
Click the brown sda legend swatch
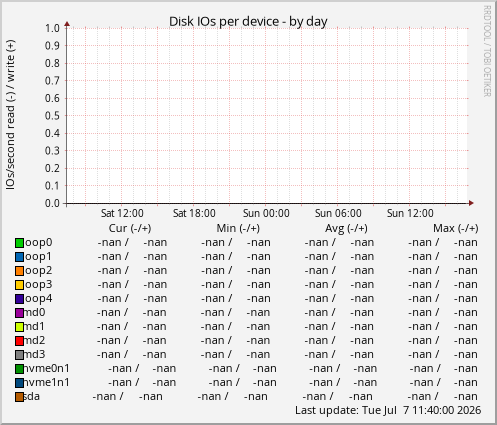[19, 397]
